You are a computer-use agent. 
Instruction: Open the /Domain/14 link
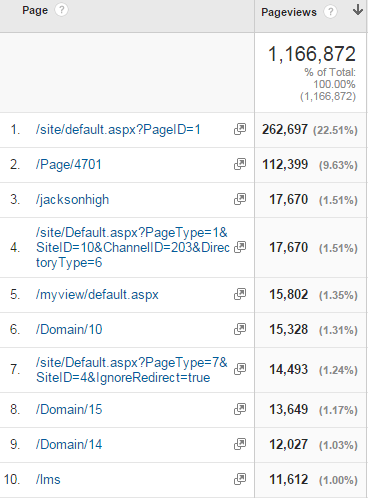pyautogui.click(x=69, y=444)
